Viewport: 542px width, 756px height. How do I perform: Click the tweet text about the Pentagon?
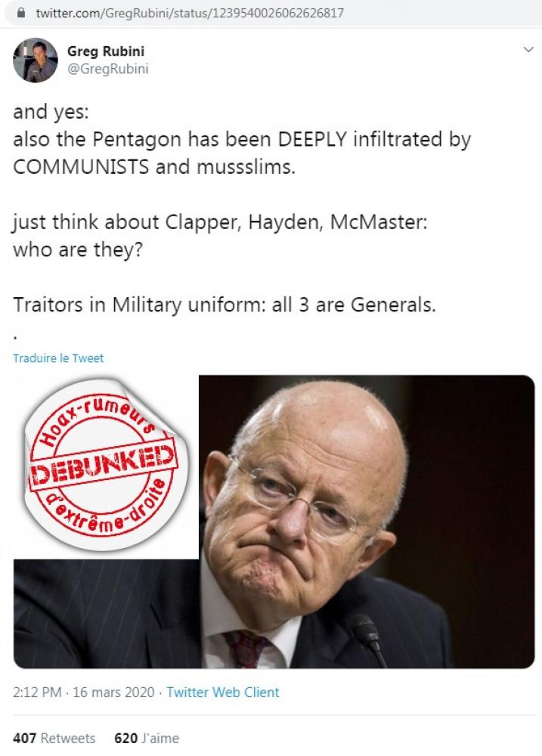[242, 153]
